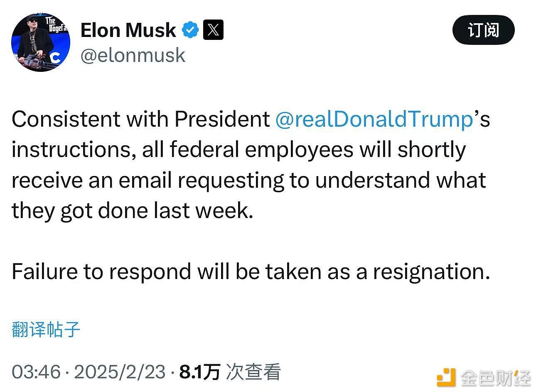Tap the 订阅 subscribe button

(x=483, y=30)
